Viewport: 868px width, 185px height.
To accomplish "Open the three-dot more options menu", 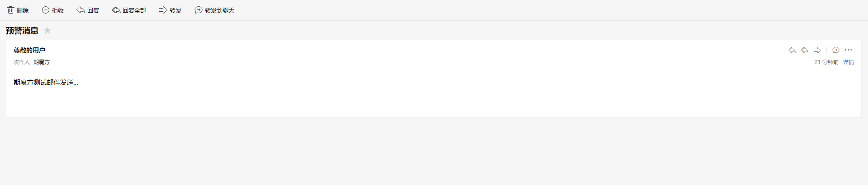I will 849,50.
